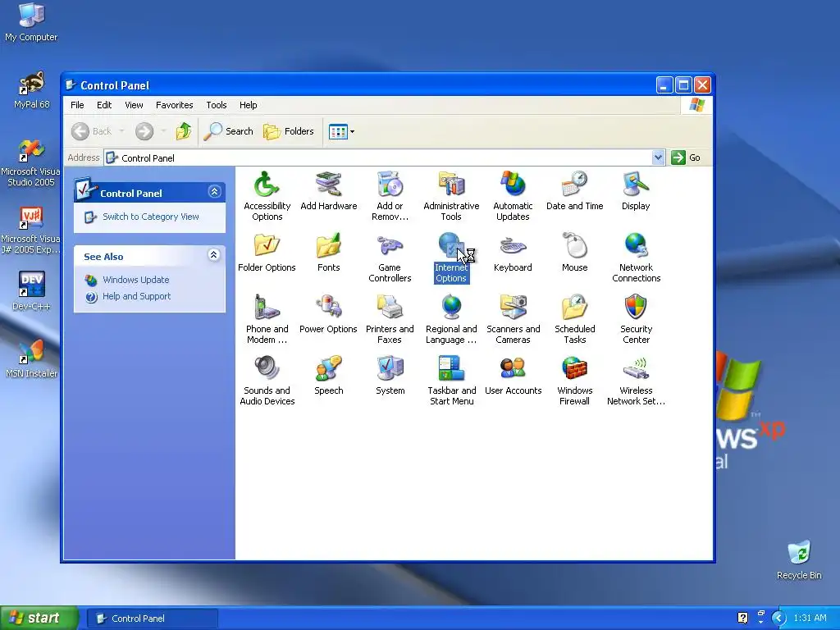Select the Recycle Bin desktop icon

799,559
